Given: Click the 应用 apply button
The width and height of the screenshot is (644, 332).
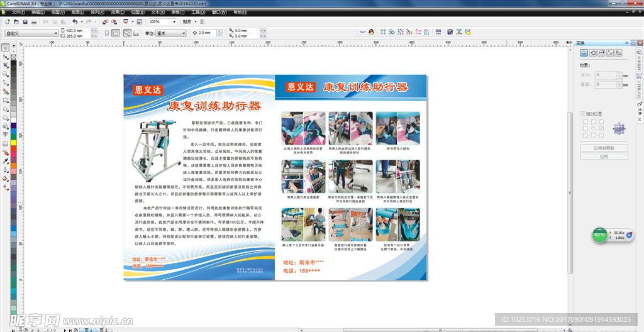Looking at the screenshot, I should [604, 157].
